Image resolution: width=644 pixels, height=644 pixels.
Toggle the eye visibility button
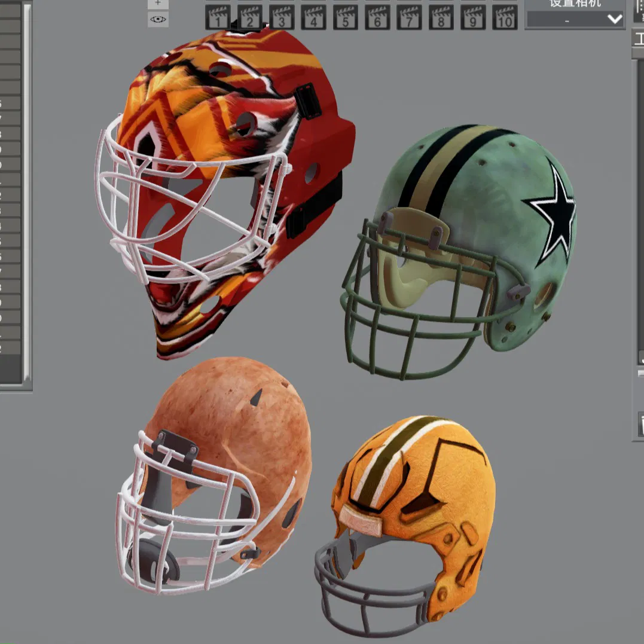[x=158, y=19]
